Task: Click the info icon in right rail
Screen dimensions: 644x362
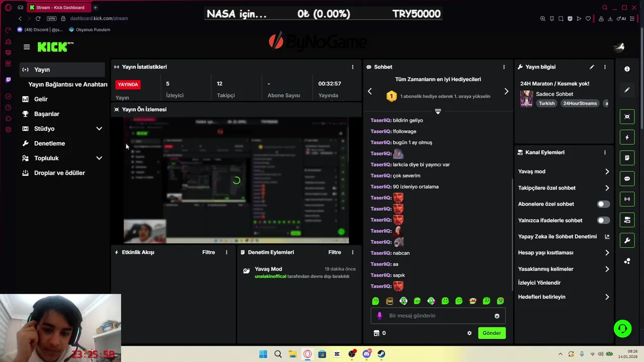Action: pos(627,69)
